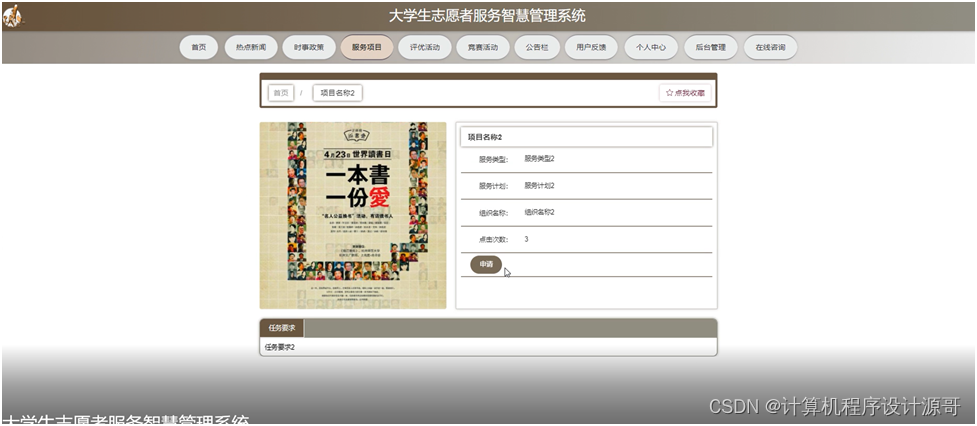Click the 点击次数: label
Screen dimensions: 977x426
tap(493, 240)
